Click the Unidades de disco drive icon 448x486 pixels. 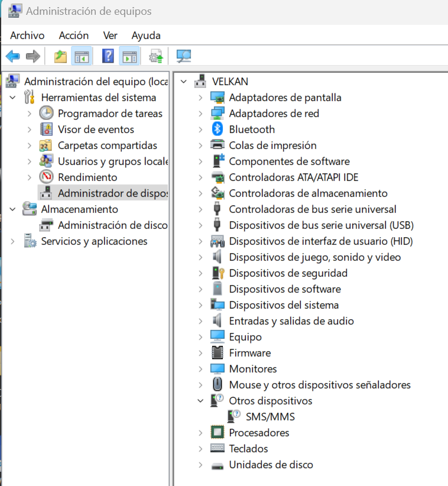[x=217, y=466]
